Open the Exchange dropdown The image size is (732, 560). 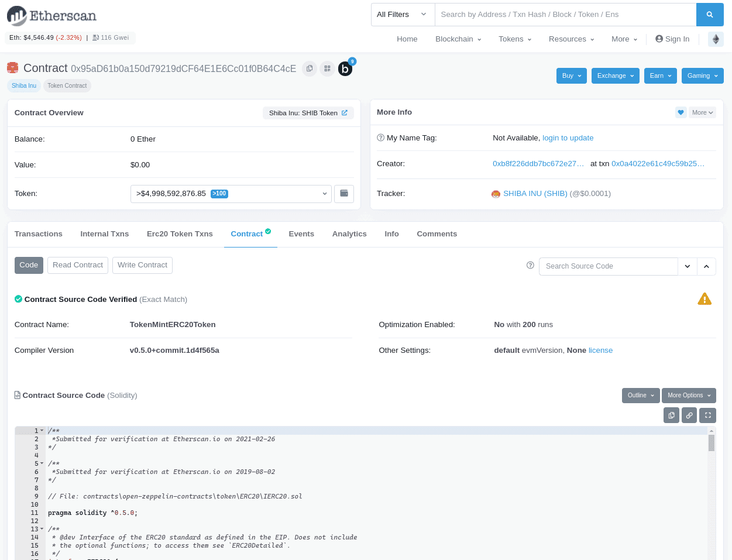click(616, 75)
